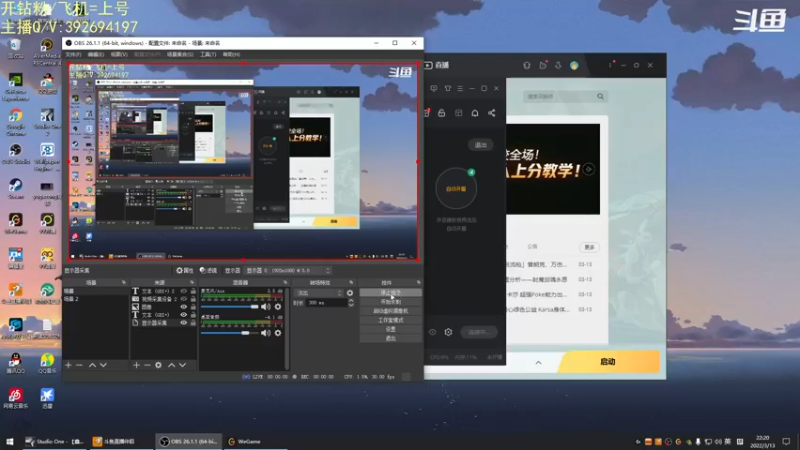This screenshot has width=800, height=450.
Task: Move the scene down with the down arrow
Action: (103, 365)
